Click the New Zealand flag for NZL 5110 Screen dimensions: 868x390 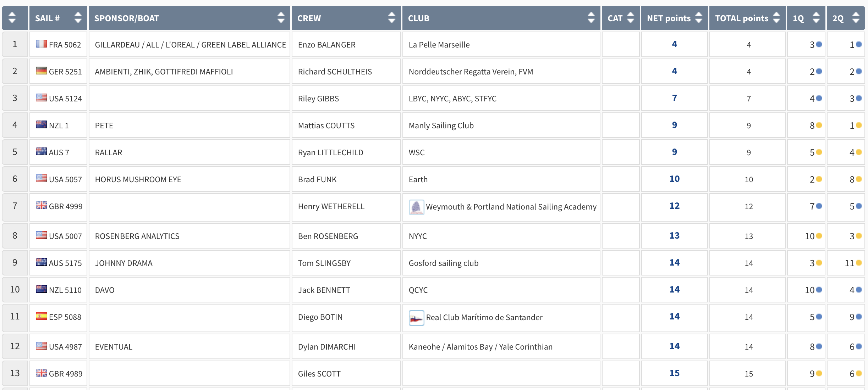coord(42,289)
